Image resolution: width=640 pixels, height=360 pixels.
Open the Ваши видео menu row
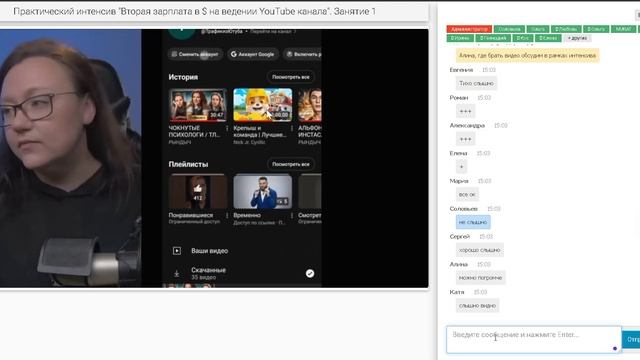pyautogui.click(x=243, y=251)
